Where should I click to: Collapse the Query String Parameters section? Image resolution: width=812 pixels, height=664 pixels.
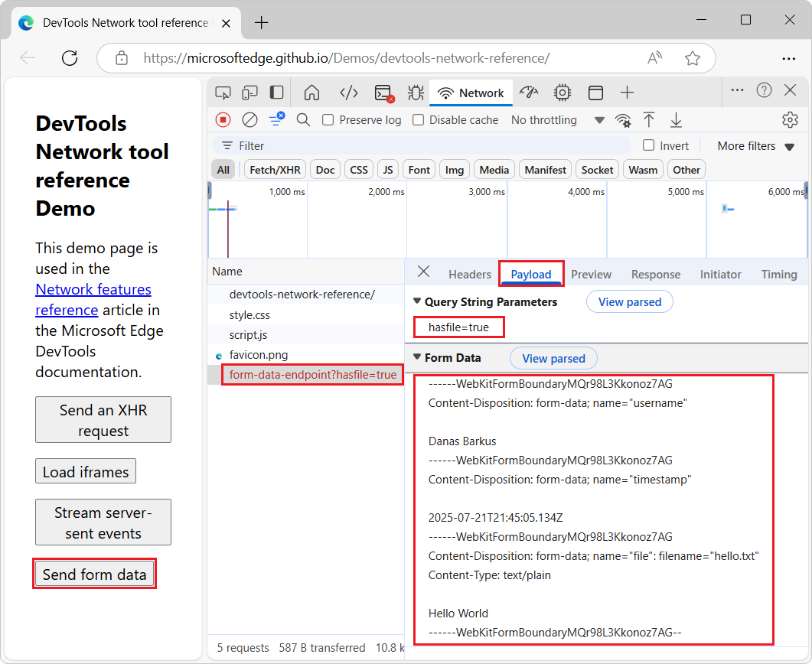[x=416, y=302]
